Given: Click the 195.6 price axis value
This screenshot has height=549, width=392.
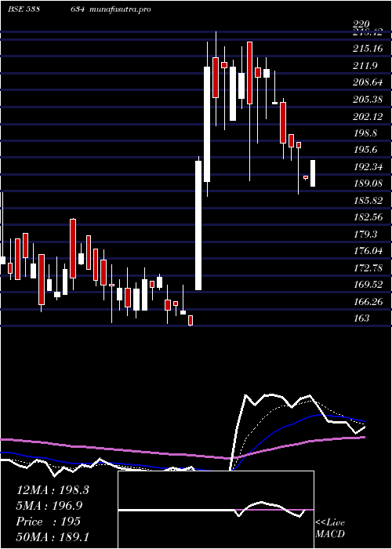Looking at the screenshot, I should coord(365,150).
